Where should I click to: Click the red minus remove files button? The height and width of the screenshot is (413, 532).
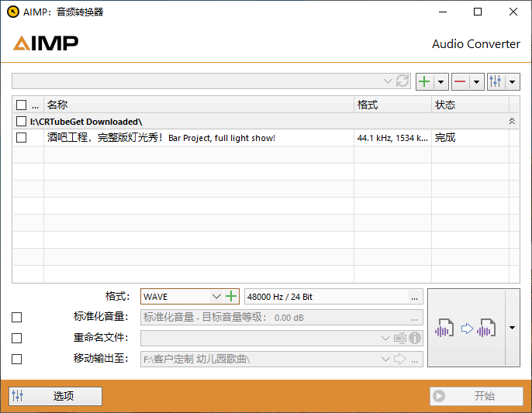[460, 81]
